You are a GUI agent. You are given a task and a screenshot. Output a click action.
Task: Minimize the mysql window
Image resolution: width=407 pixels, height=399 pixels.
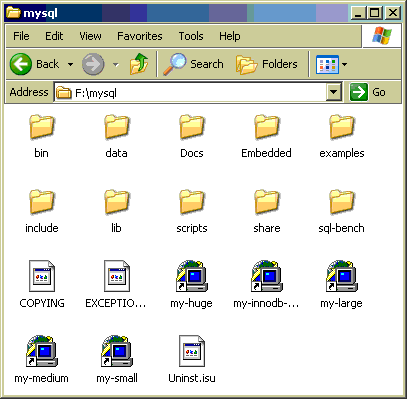click(359, 13)
